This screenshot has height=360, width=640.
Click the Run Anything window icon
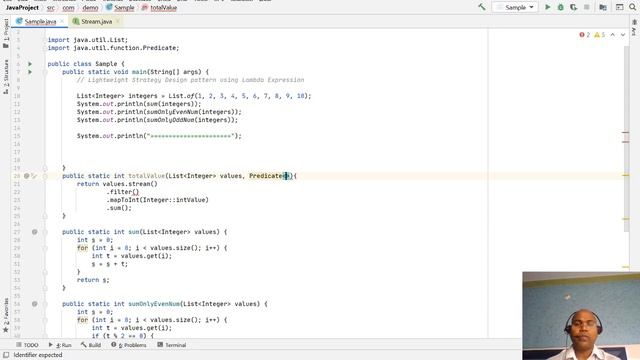[620, 7]
